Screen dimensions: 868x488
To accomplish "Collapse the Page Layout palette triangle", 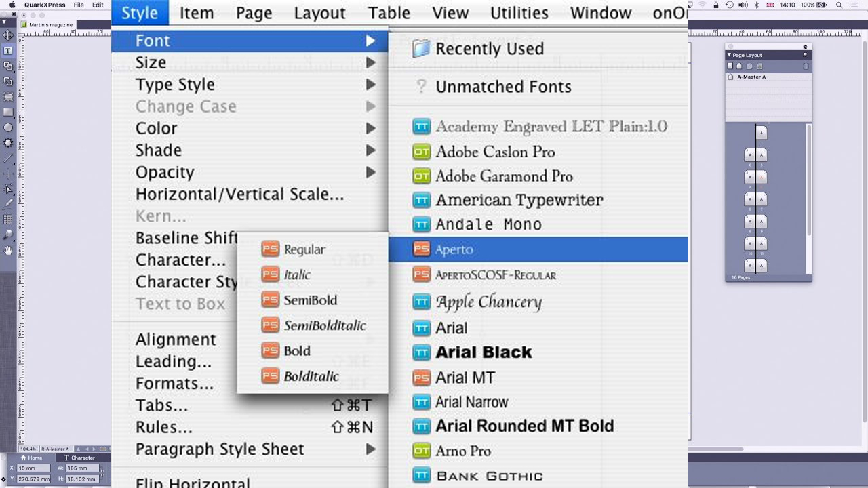I will pos(729,55).
